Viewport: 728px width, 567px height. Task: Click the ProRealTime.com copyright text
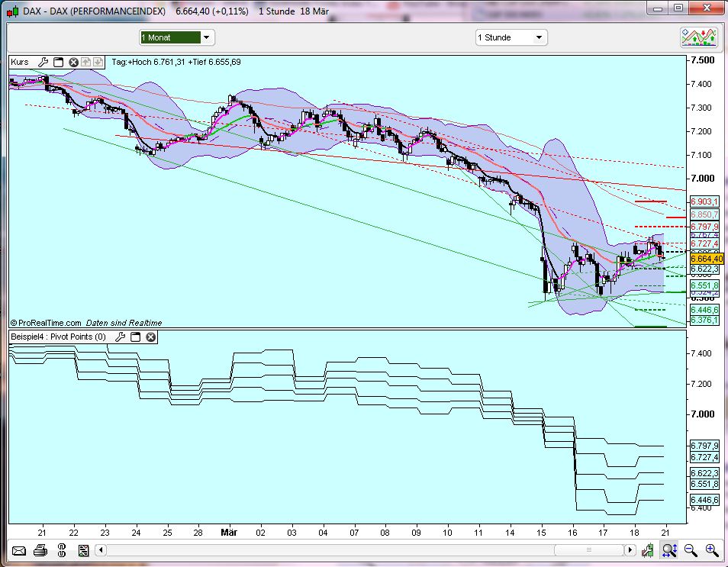tap(46, 323)
